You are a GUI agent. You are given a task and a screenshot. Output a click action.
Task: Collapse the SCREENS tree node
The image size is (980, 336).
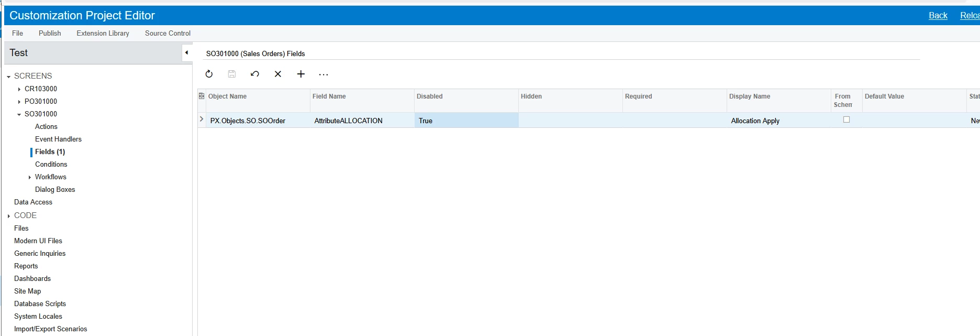9,77
